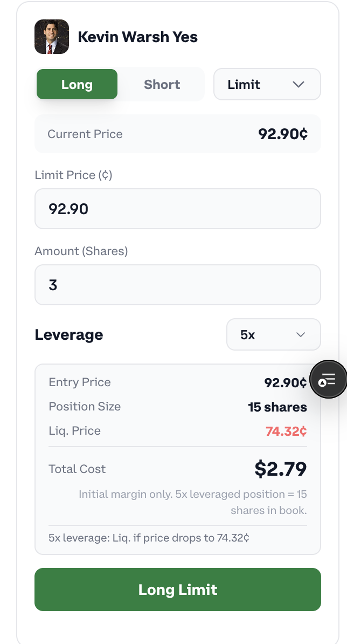The width and height of the screenshot is (347, 644).
Task: Open the 5x leverage dropdown
Action: click(x=273, y=334)
